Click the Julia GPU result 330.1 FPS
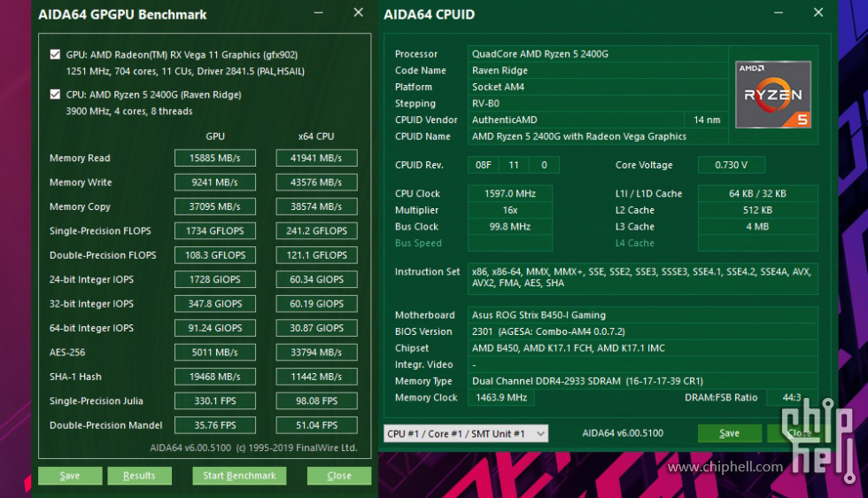The height and width of the screenshot is (498, 868). (214, 401)
